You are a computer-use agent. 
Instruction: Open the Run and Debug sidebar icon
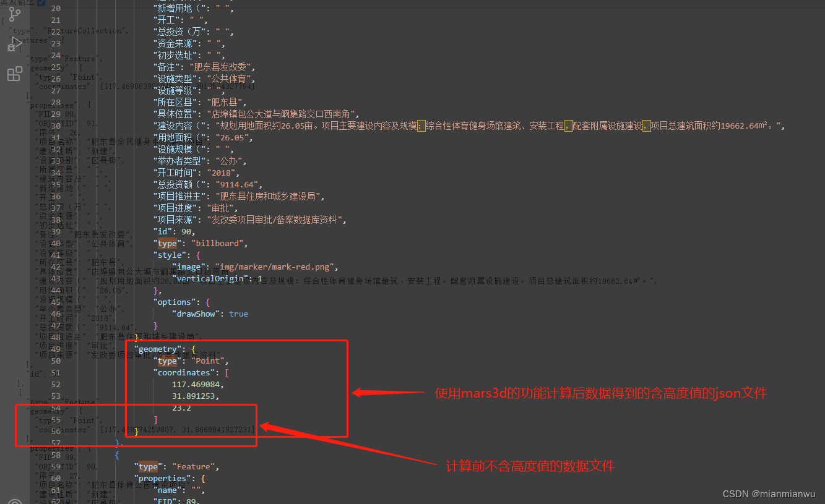point(14,45)
